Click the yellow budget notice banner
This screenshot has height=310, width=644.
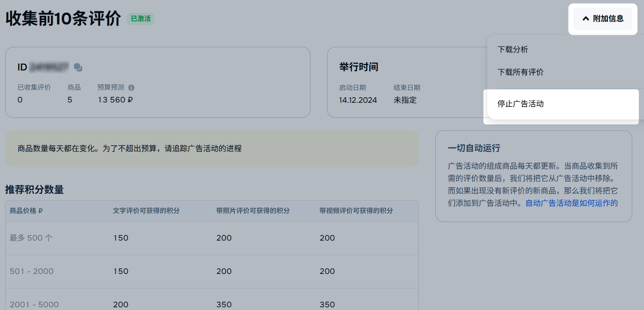click(x=211, y=149)
